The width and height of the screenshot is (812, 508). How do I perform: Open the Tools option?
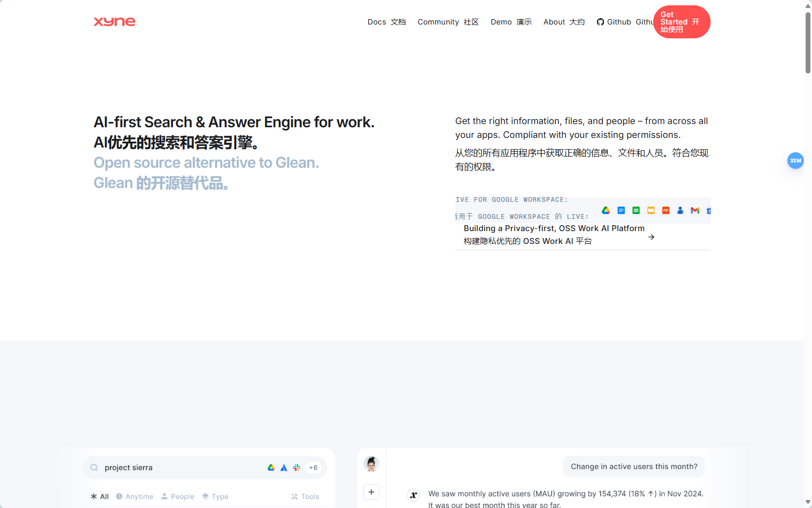(x=305, y=496)
